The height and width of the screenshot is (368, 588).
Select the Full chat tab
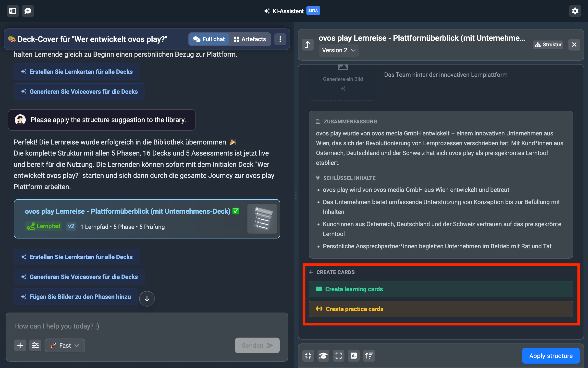(209, 39)
